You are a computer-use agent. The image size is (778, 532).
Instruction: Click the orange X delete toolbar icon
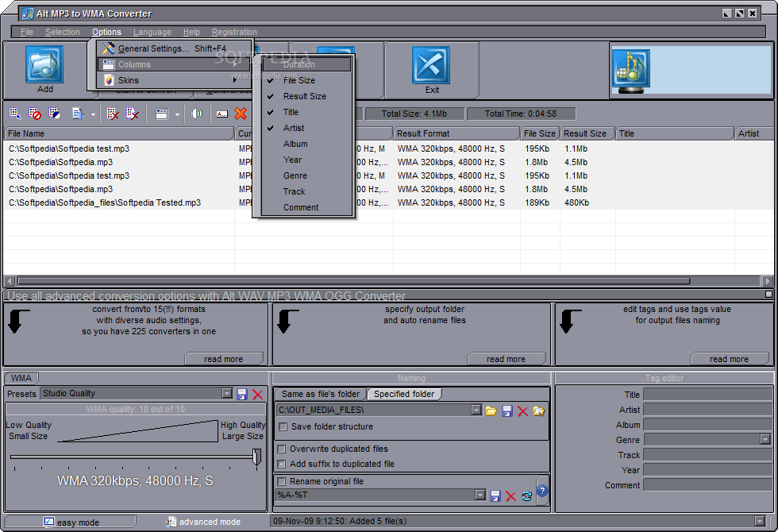(241, 114)
